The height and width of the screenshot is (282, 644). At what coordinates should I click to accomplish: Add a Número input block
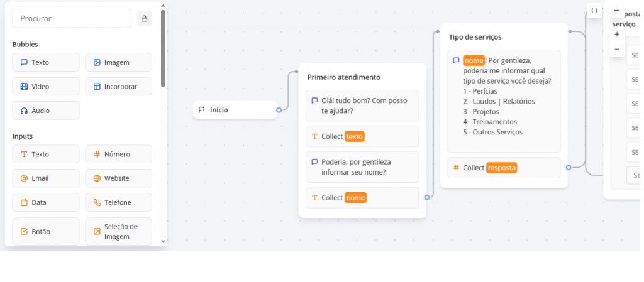tap(118, 154)
